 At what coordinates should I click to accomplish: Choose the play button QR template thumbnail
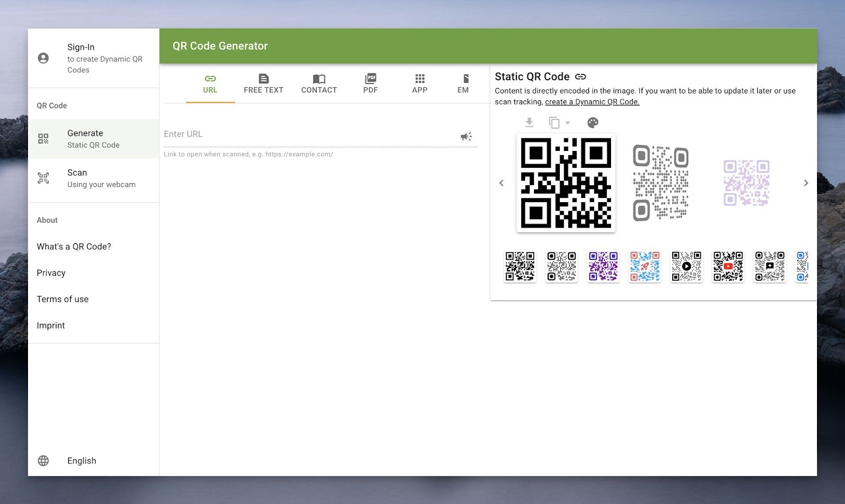point(687,266)
